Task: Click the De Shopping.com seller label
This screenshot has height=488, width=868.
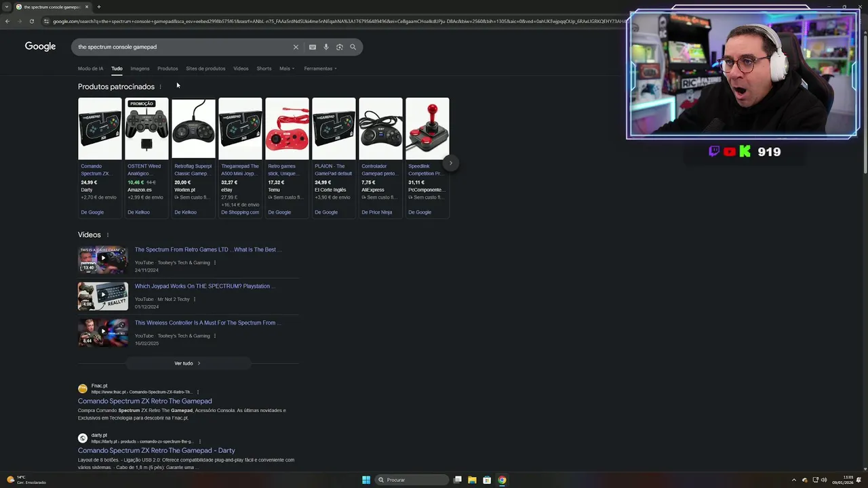Action: tap(239, 212)
